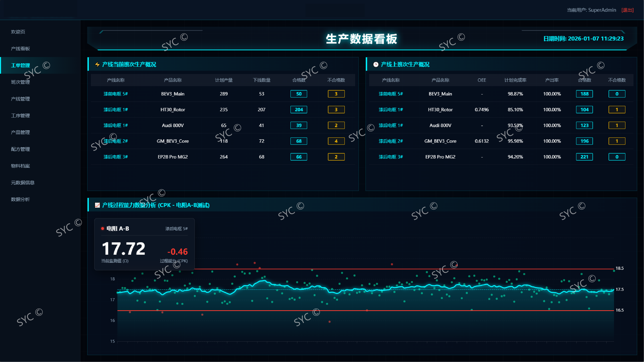Open 配方管理 from the sidebar
Screen dimensions: 644x362
tap(20, 149)
